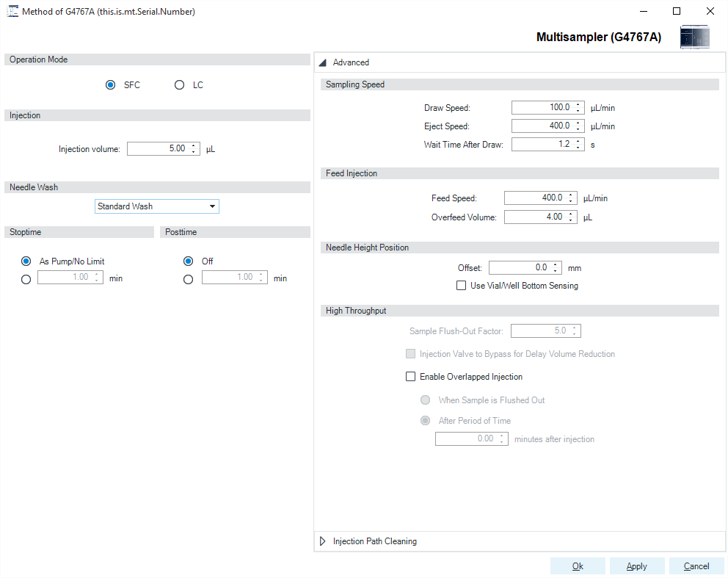Collapse the Advanced section header arrow
This screenshot has height=578, width=728.
[323, 62]
